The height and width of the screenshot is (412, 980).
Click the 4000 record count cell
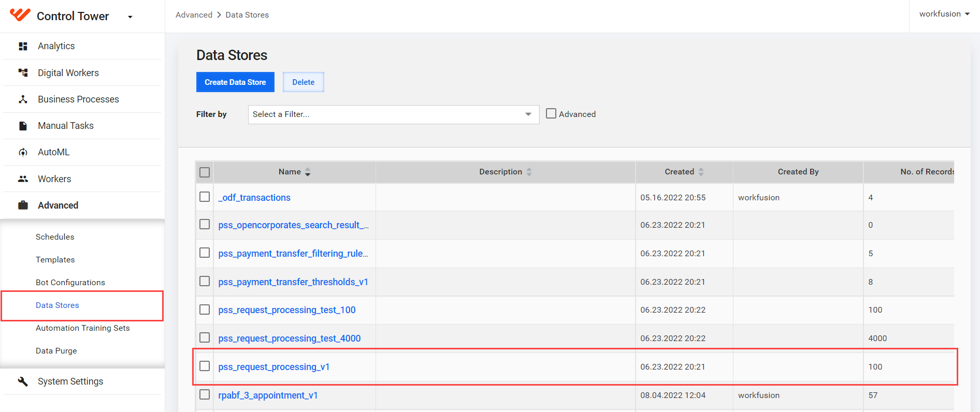(x=877, y=339)
